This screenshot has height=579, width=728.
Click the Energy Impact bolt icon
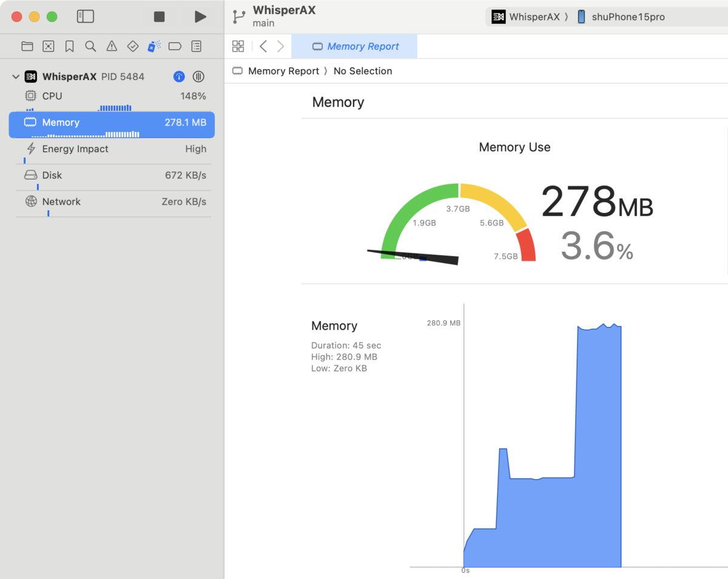pos(31,149)
